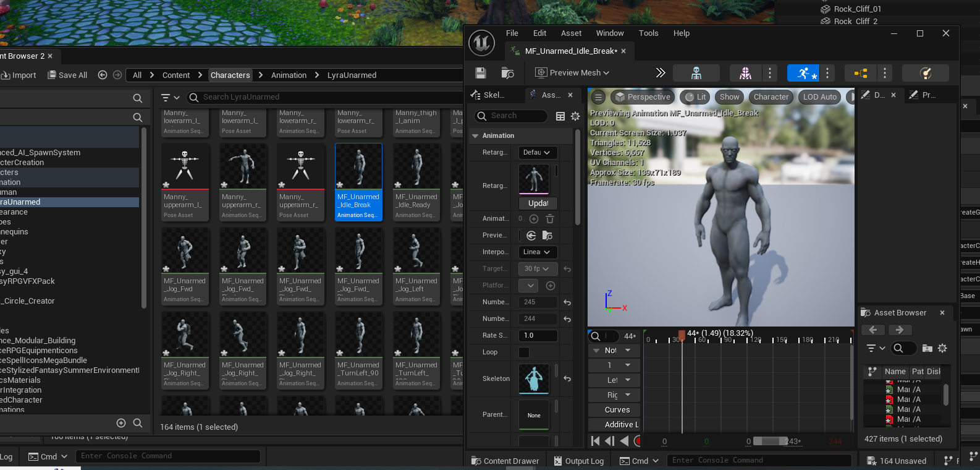Click the timeline view range slider bar
The width and height of the screenshot is (980, 470).
tap(769, 441)
